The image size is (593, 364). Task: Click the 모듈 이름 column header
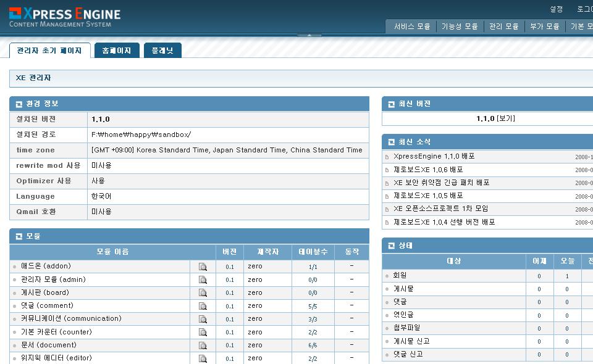[x=112, y=252]
